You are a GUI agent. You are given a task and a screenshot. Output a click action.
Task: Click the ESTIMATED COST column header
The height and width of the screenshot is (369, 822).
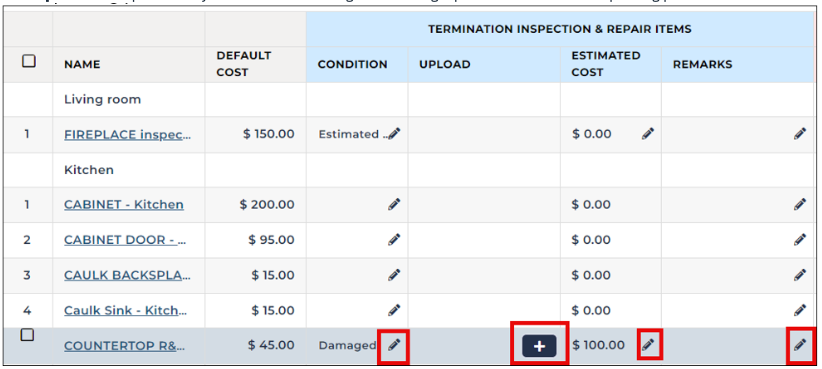605,64
